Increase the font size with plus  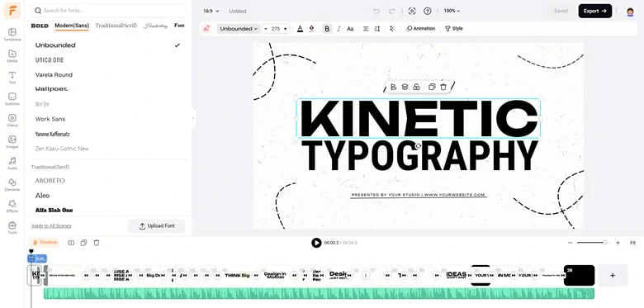click(x=286, y=29)
